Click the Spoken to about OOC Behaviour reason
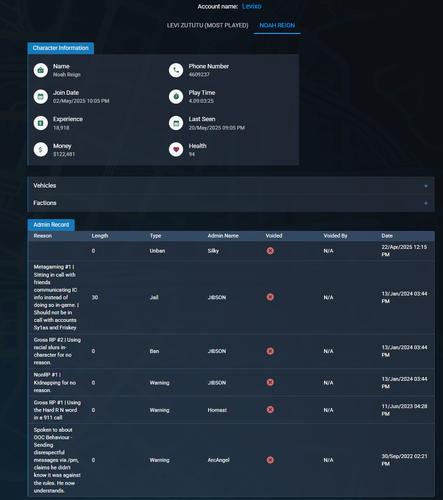443x500 pixels. point(57,460)
